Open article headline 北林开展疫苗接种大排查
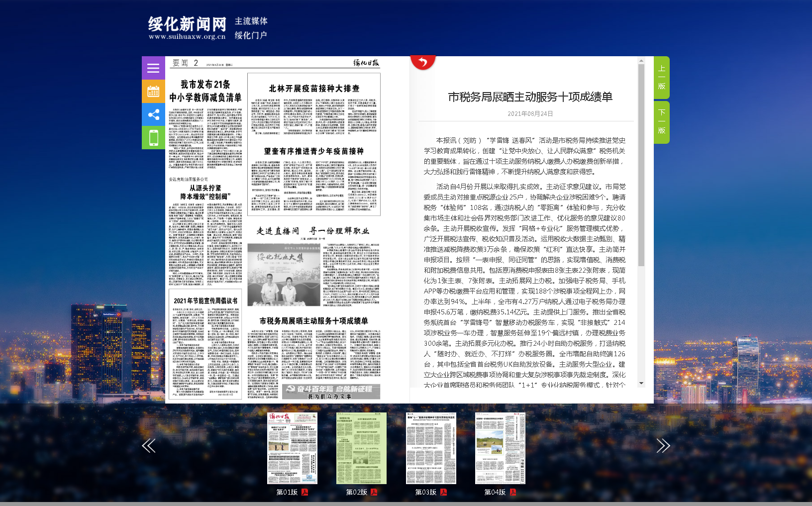812x506 pixels. click(314, 89)
